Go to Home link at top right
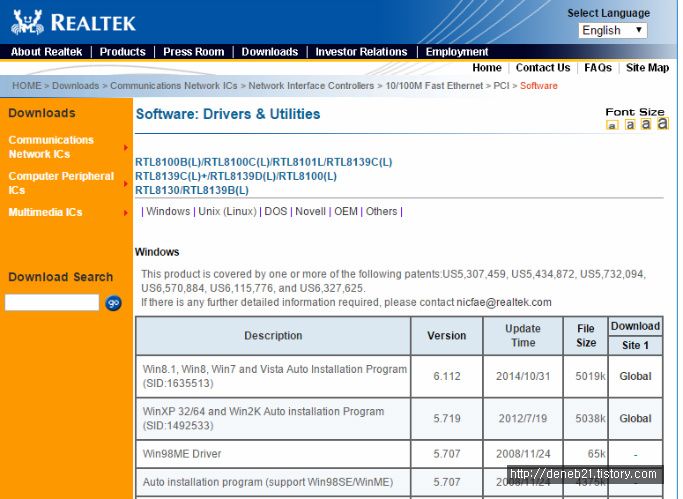The image size is (683, 499). tap(487, 68)
